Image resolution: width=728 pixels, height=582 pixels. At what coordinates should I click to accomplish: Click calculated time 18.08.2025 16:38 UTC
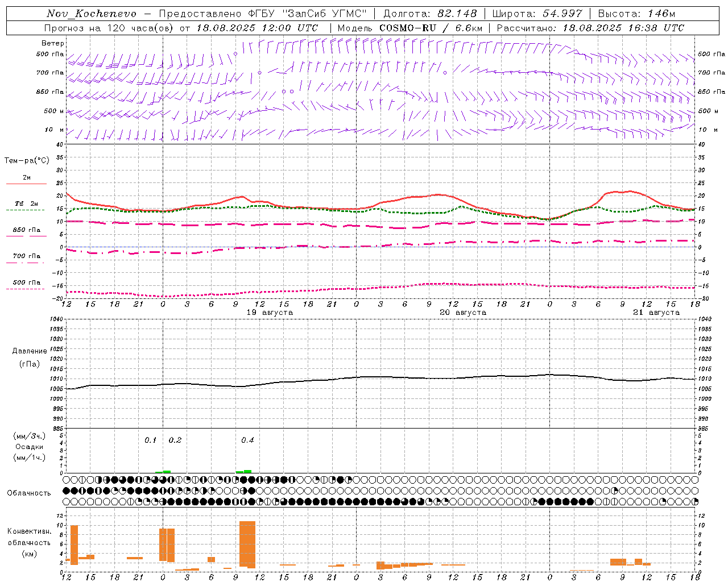(623, 28)
